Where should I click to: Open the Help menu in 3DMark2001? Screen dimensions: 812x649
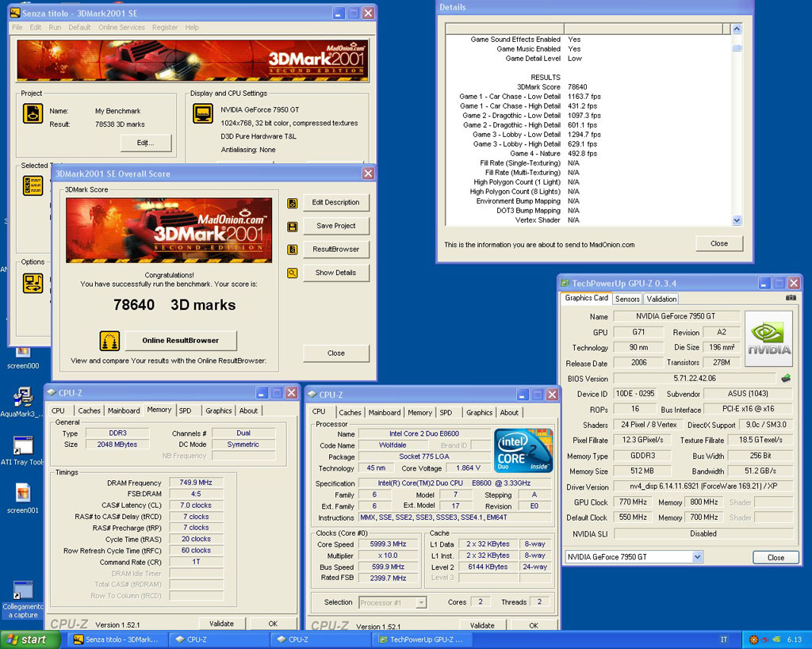tap(192, 28)
